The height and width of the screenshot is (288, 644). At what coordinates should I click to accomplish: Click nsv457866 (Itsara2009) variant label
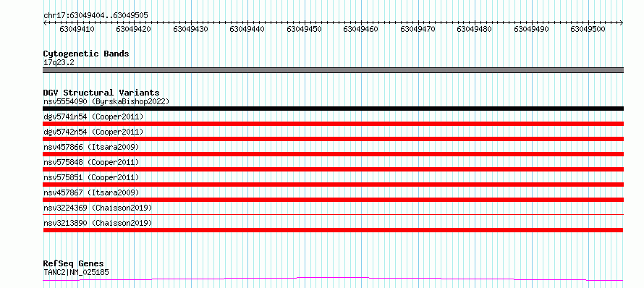coord(91,147)
